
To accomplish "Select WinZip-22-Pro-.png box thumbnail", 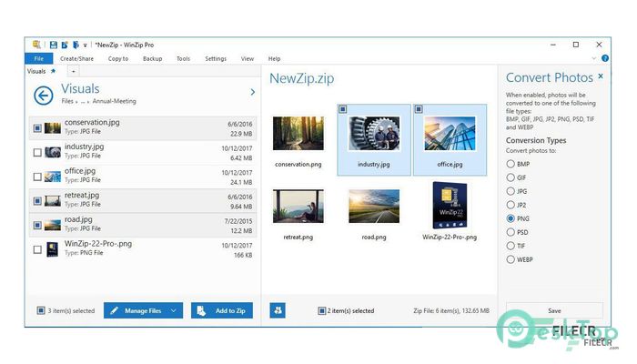I will [450, 205].
